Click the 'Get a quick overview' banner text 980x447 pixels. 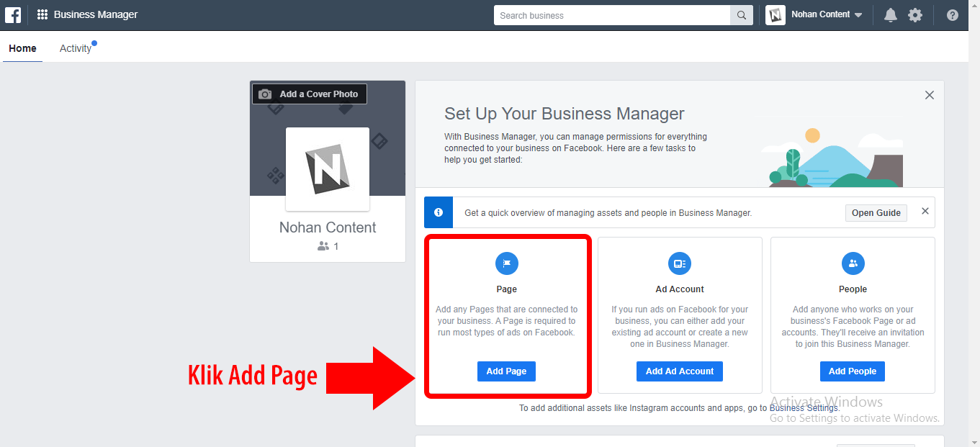click(608, 213)
